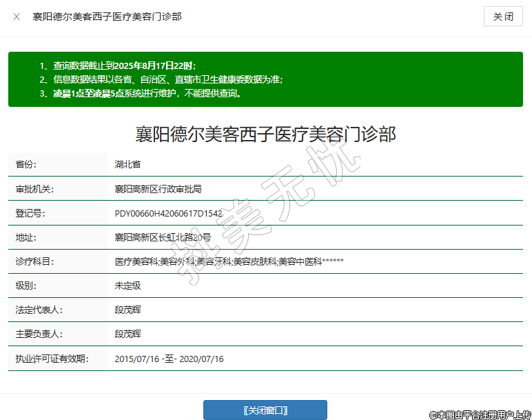
Task: Click license validity dates 2015/07/16 至 2020/07/16
Action: click(169, 359)
